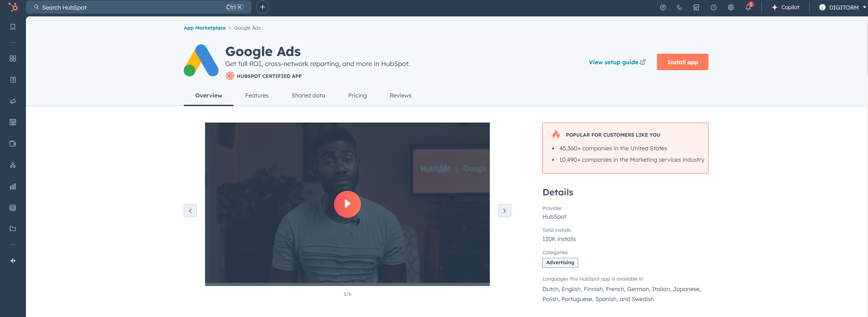This screenshot has width=868, height=317.
Task: Open the upgrades icon in top bar
Action: [x=663, y=7]
